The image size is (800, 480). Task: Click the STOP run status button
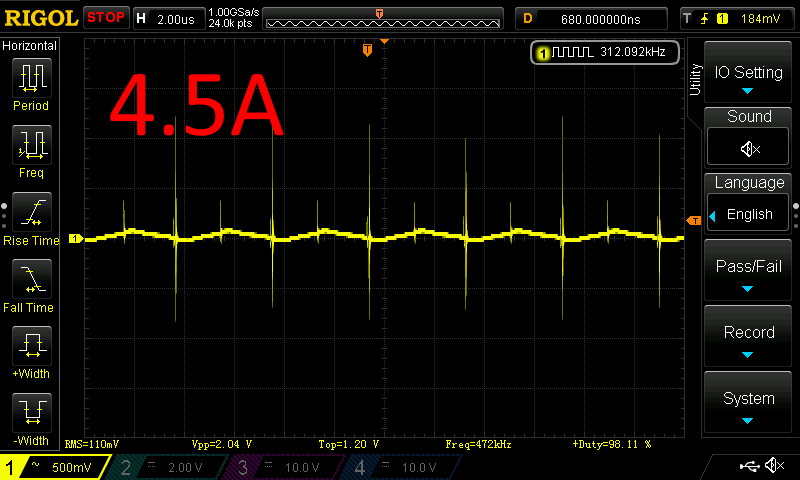pyautogui.click(x=106, y=17)
